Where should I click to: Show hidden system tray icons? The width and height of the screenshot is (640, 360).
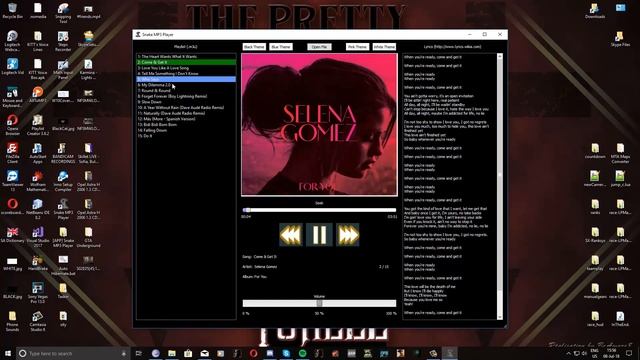tap(569, 353)
